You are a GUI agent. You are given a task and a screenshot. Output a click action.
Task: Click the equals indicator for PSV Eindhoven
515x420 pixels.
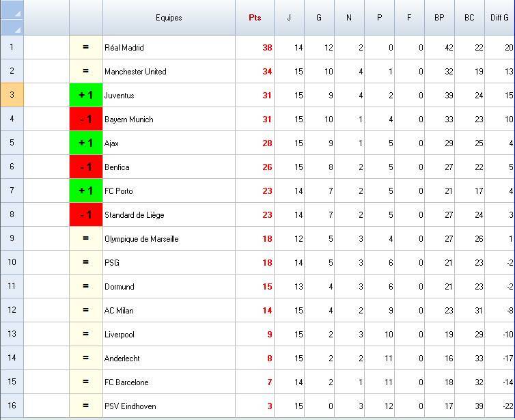[86, 406]
